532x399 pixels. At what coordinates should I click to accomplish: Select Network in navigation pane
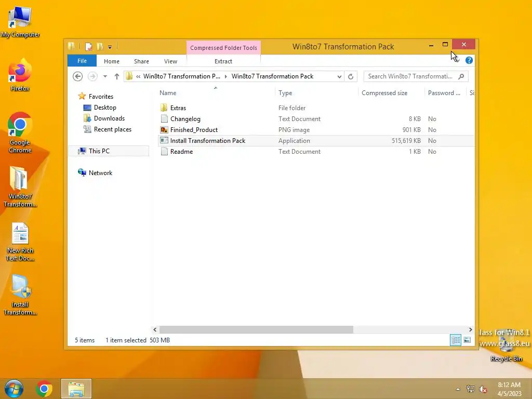100,172
